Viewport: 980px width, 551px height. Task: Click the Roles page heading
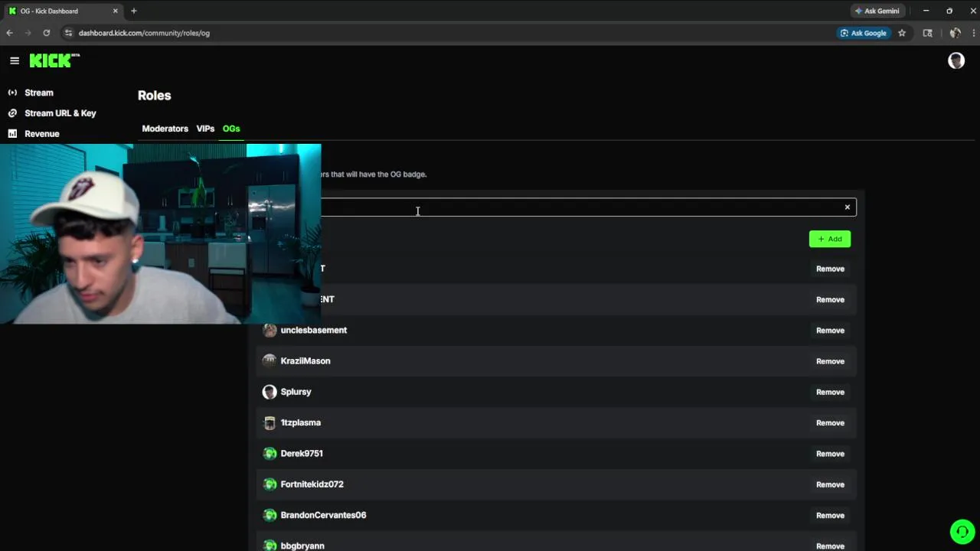pos(155,96)
